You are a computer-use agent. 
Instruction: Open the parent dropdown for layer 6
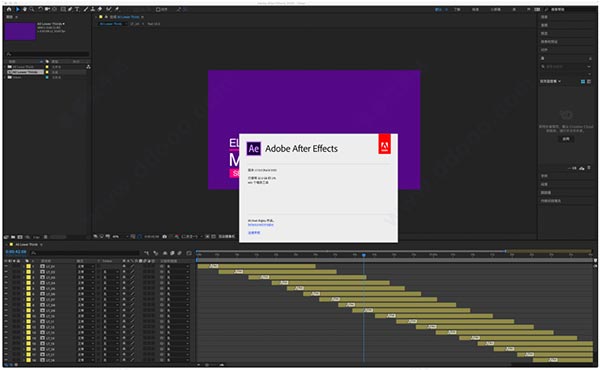[178, 294]
